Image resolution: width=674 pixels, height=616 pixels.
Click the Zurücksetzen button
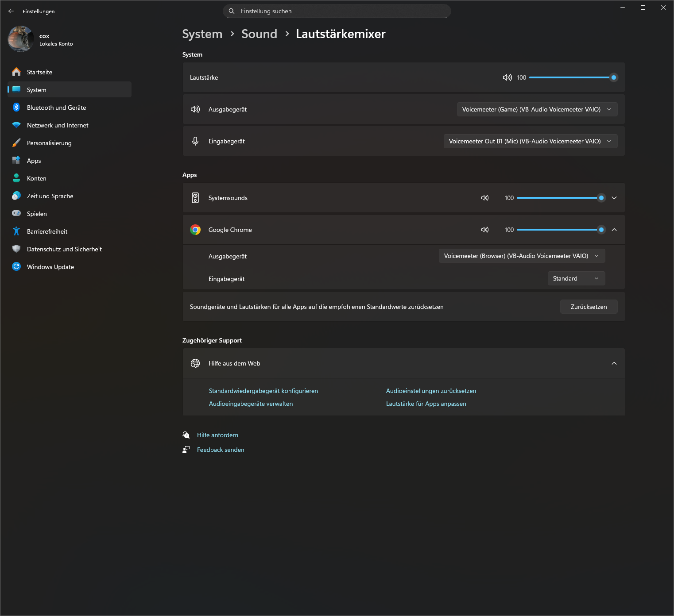click(589, 307)
